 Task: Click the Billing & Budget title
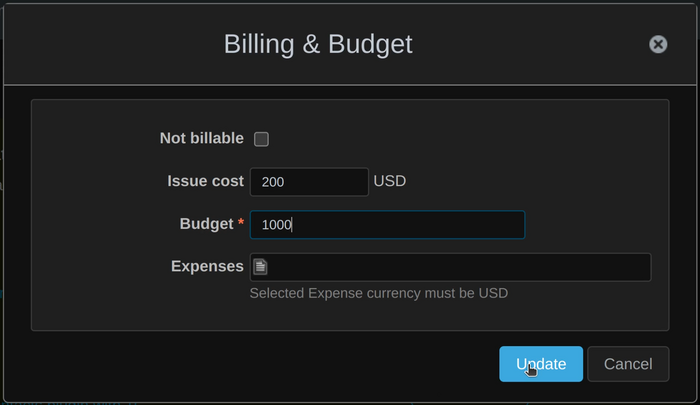318,44
